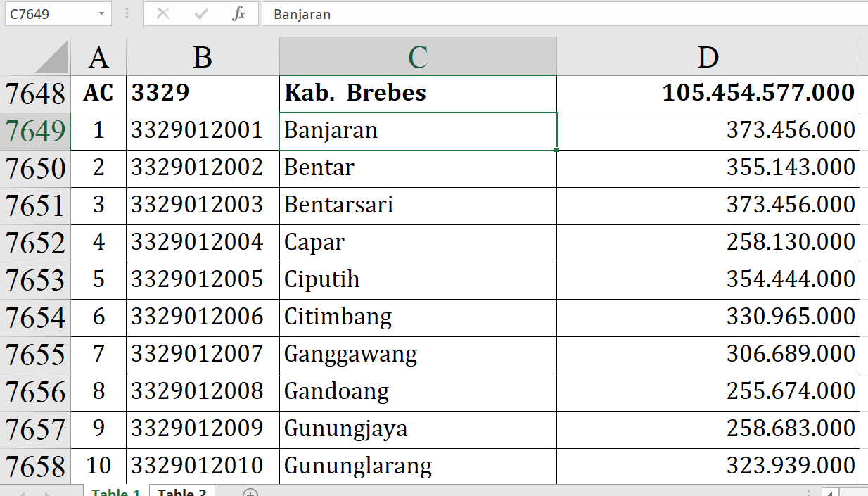Click the Name Box showing C7649

[48, 14]
